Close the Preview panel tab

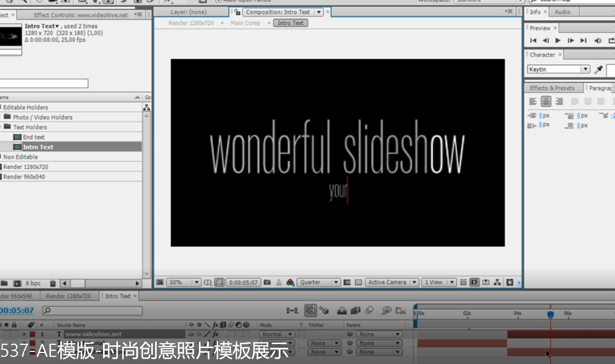[555, 29]
